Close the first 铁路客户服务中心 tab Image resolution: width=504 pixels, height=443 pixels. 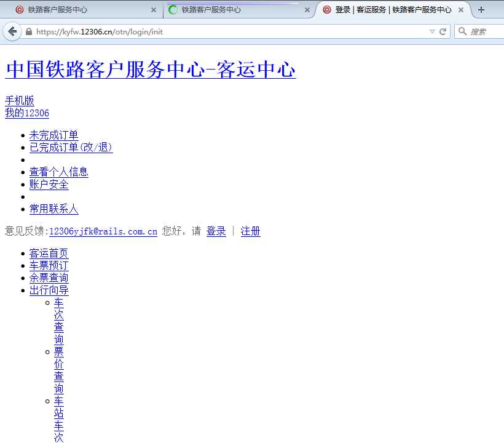point(154,10)
